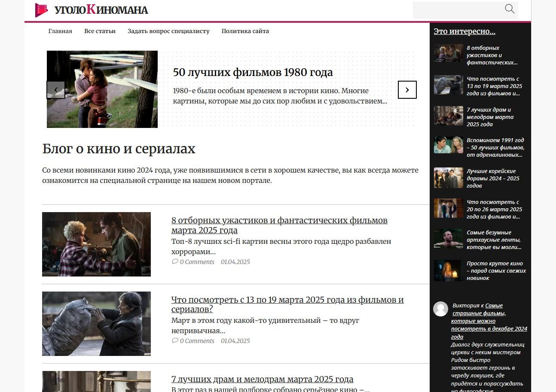Open commented post Самые страшные фильмы декабря 2024

489,321
